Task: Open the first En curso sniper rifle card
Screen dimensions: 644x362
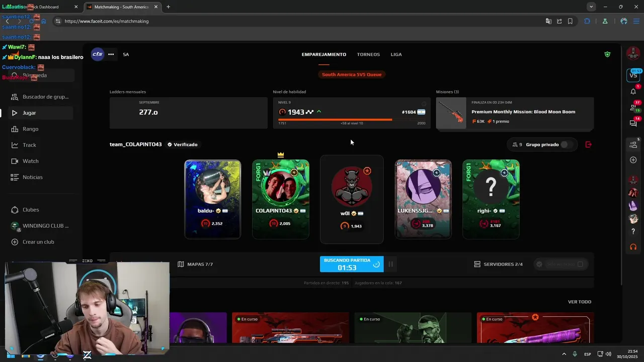Action: pos(290,328)
